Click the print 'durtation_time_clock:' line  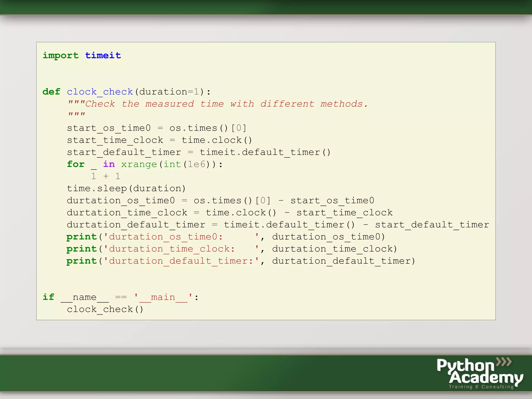point(232,249)
